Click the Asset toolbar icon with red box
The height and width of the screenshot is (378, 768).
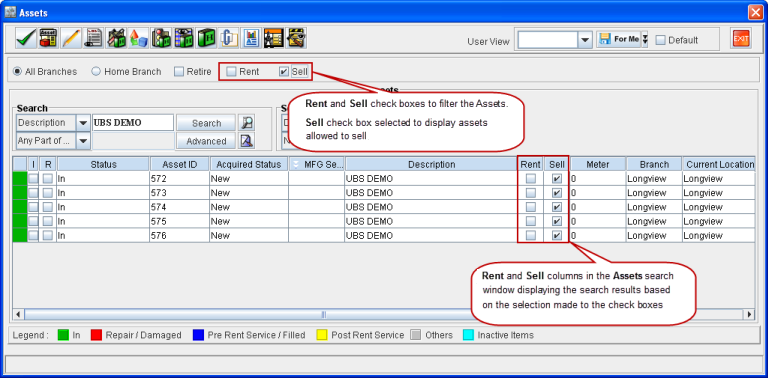[x=48, y=38]
